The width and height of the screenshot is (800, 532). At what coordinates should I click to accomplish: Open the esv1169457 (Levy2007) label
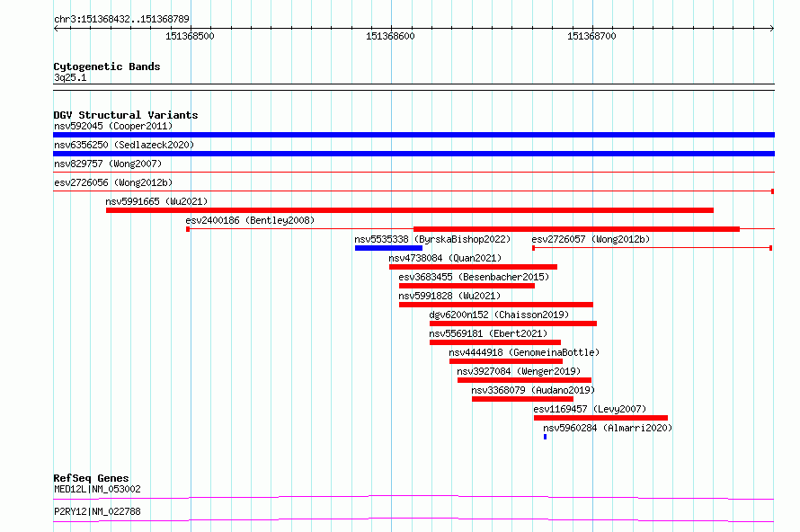click(590, 409)
